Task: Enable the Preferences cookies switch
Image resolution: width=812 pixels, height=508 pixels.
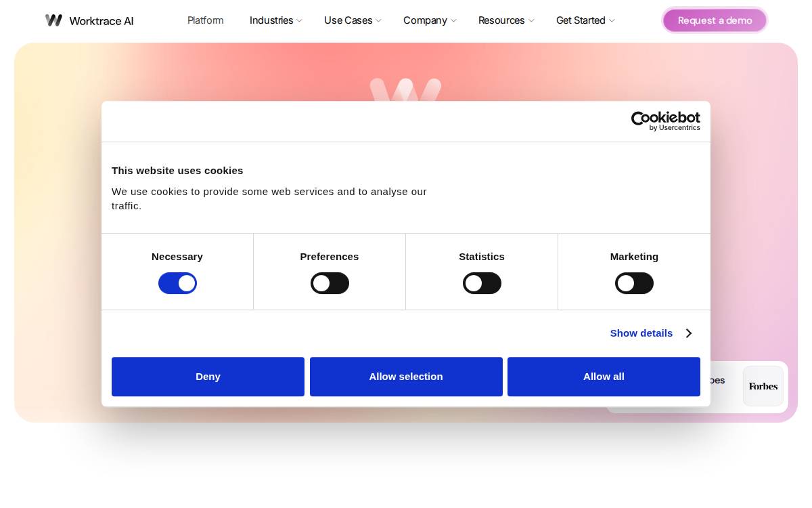Action: click(330, 283)
